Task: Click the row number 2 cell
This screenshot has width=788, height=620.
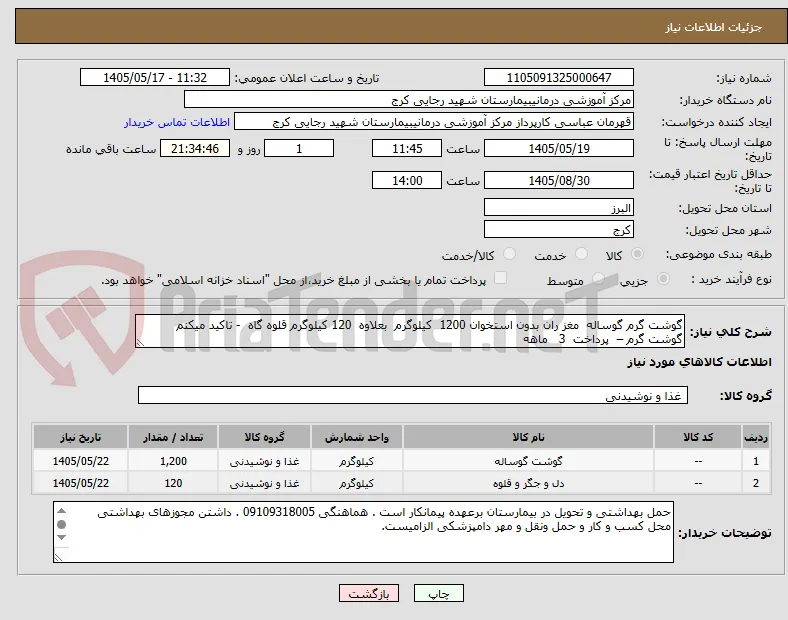Action: (756, 483)
